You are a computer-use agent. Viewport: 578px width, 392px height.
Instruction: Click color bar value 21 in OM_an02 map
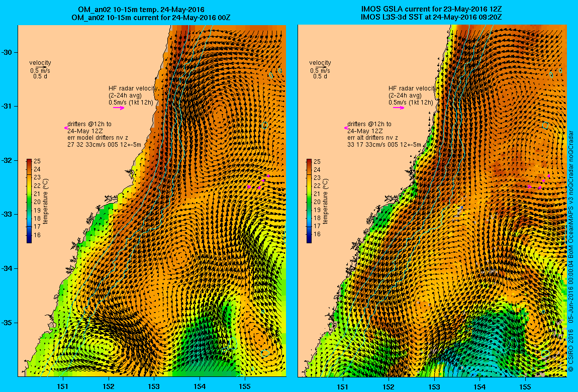pyautogui.click(x=37, y=194)
